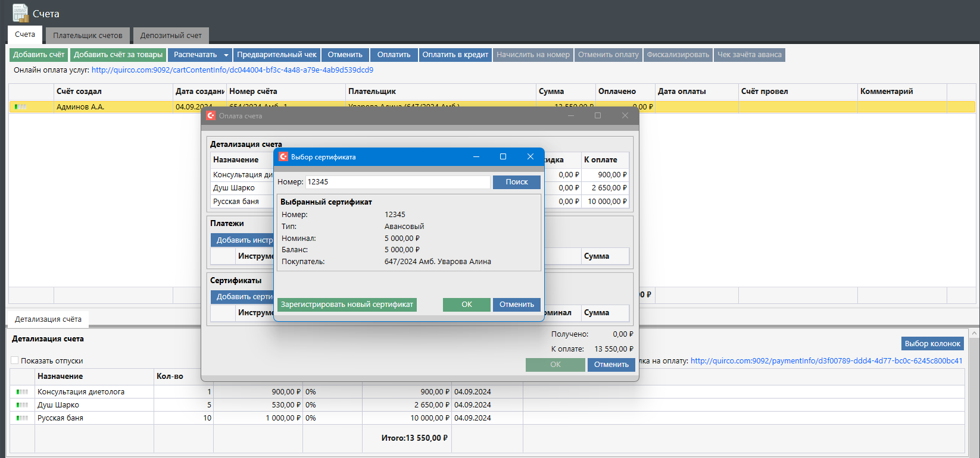Viewport: 980px width, 458px height.
Task: Confirm certificate selection with green OK
Action: point(466,305)
